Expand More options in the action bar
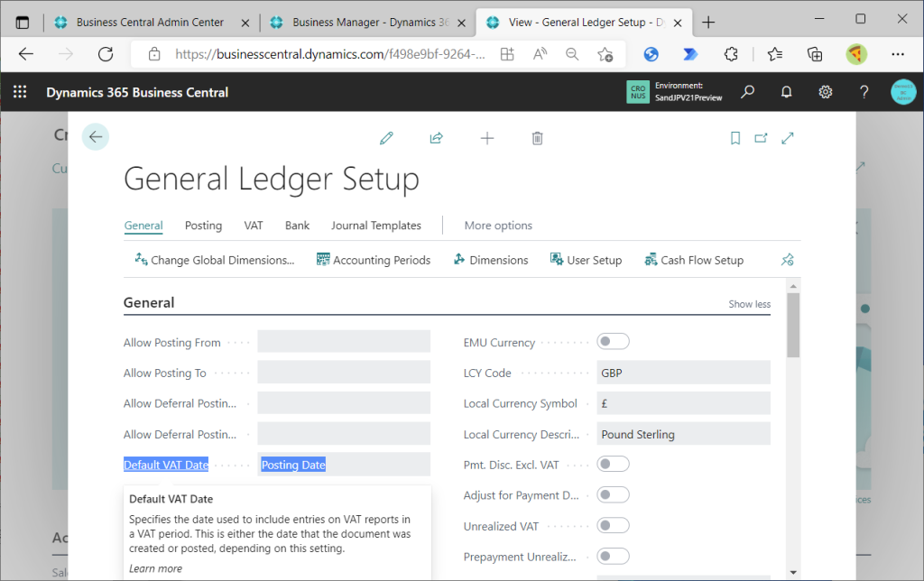This screenshot has height=581, width=924. (x=498, y=226)
